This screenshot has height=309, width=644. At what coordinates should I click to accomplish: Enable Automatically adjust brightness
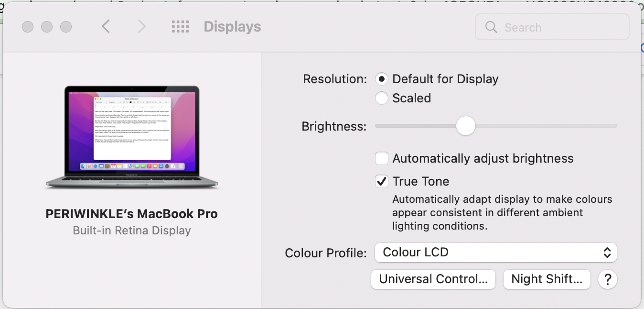(382, 158)
